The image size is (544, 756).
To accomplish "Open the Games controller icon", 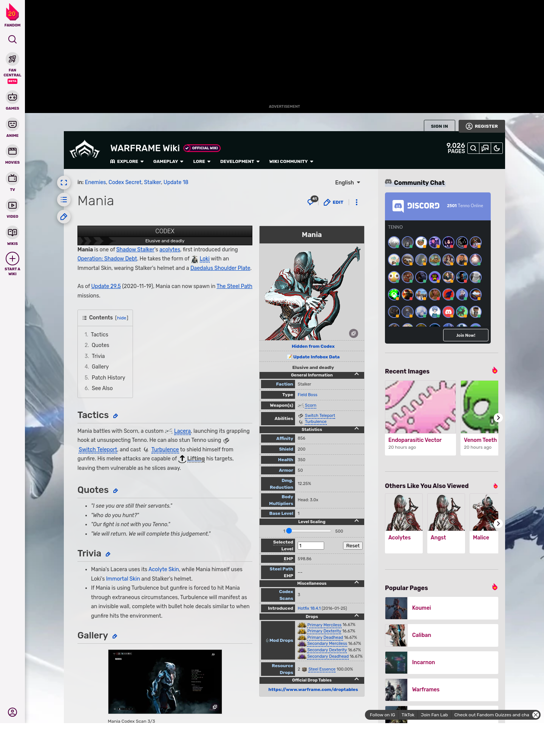I will (12, 97).
